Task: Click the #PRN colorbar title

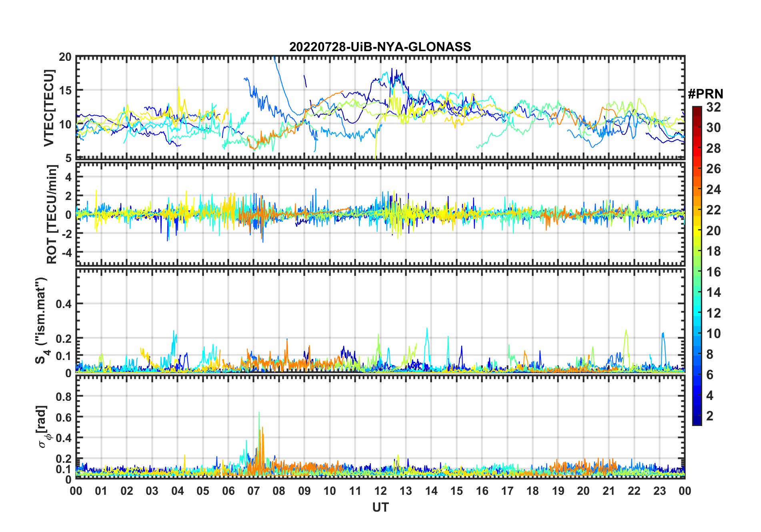Action: [x=705, y=94]
